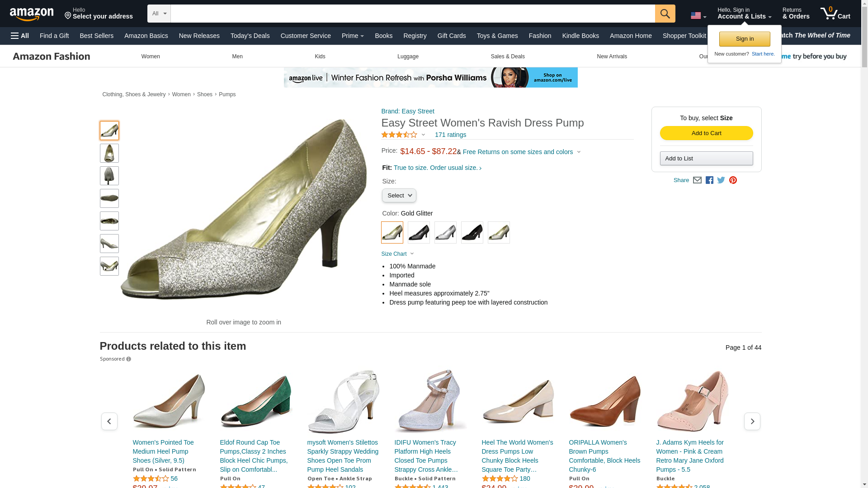Share product on Twitter icon

[x=721, y=180]
